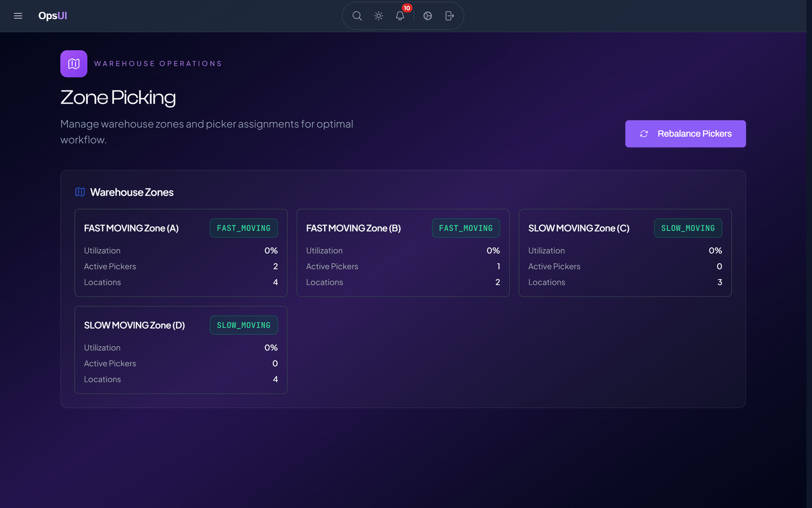
Task: Click the logout icon
Action: (449, 16)
